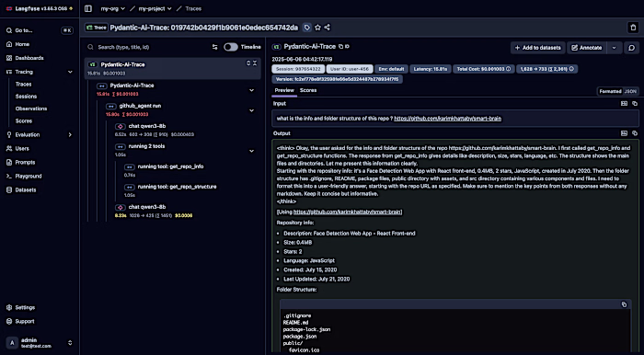Screen dimensions: 644x355
Task: Click the Langfuse logo icon
Action: pos(9,8)
